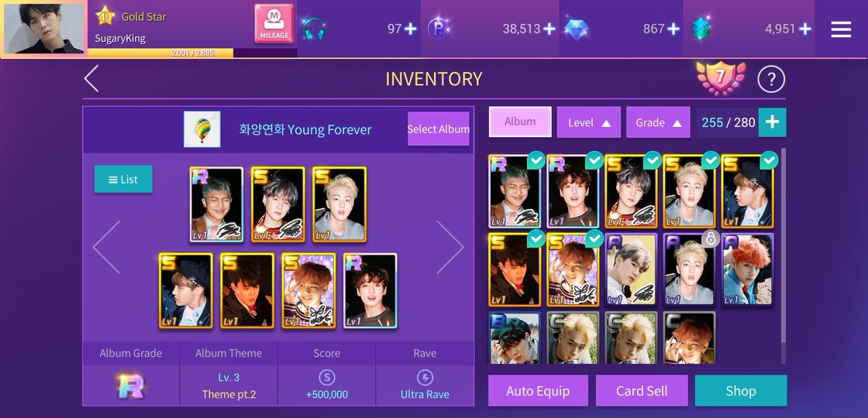This screenshot has height=418, width=868.
Task: Open the rank 7 shield badge
Action: [x=720, y=78]
